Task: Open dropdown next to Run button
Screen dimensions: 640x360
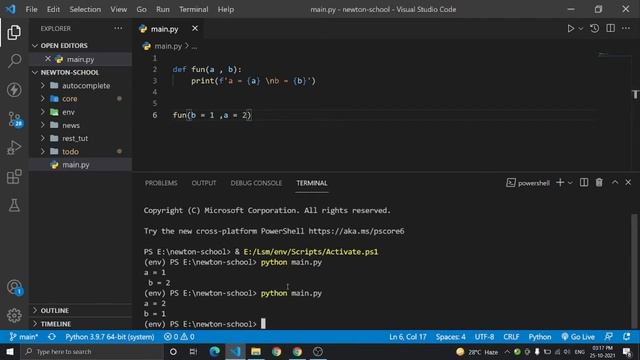Action: click(x=580, y=29)
